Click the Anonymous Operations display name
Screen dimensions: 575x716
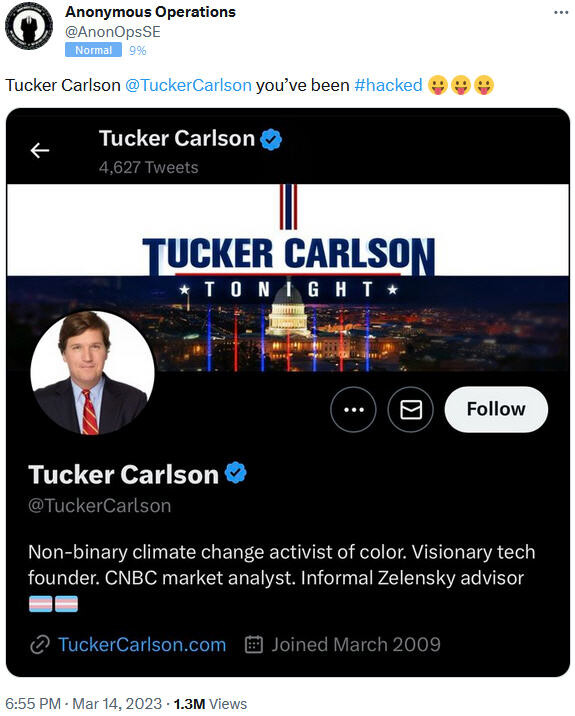coord(150,12)
